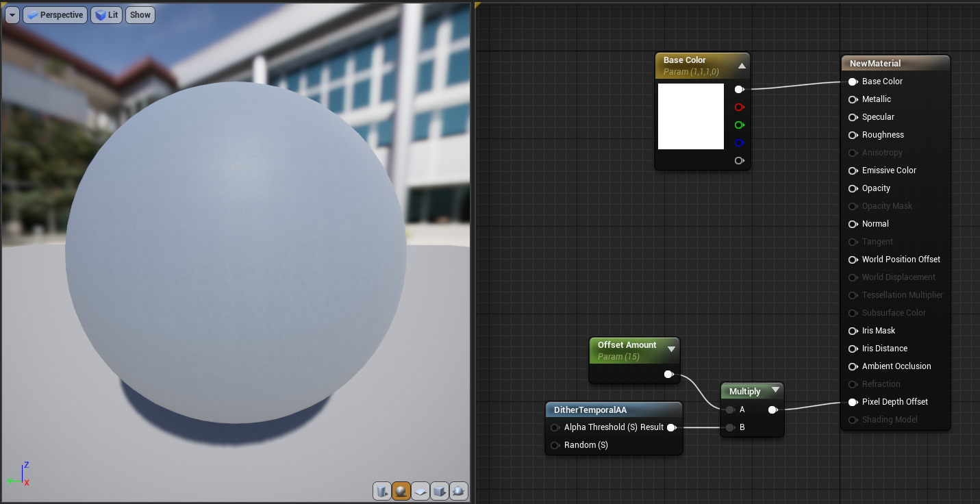Click the white Base Color swatch preview
Screen dimensions: 980x504
(x=690, y=116)
